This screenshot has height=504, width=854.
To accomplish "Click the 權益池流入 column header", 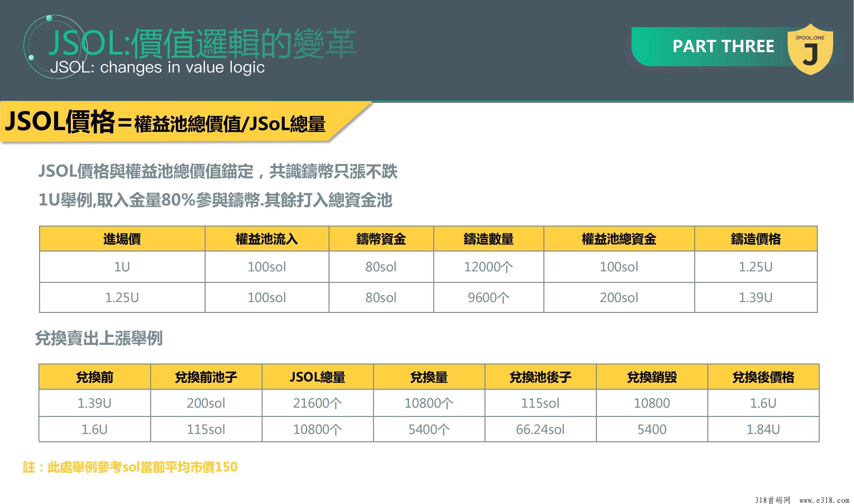I will (x=267, y=239).
